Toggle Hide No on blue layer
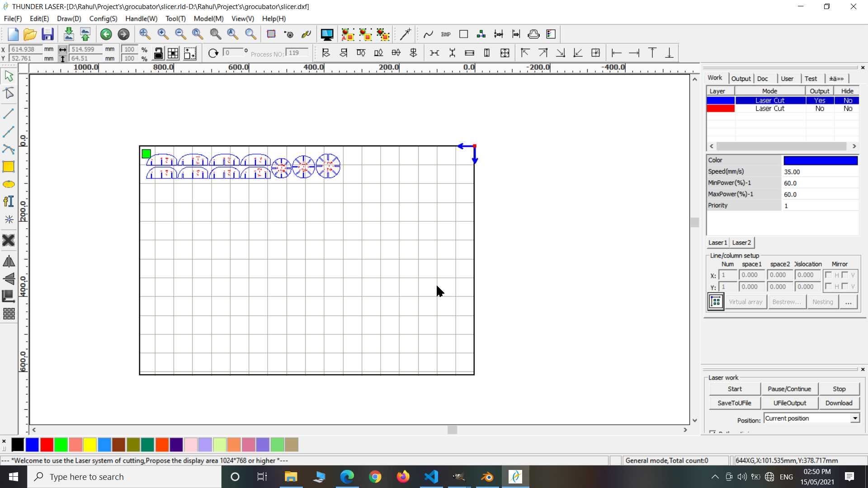Viewport: 868px width, 488px height. click(x=848, y=100)
